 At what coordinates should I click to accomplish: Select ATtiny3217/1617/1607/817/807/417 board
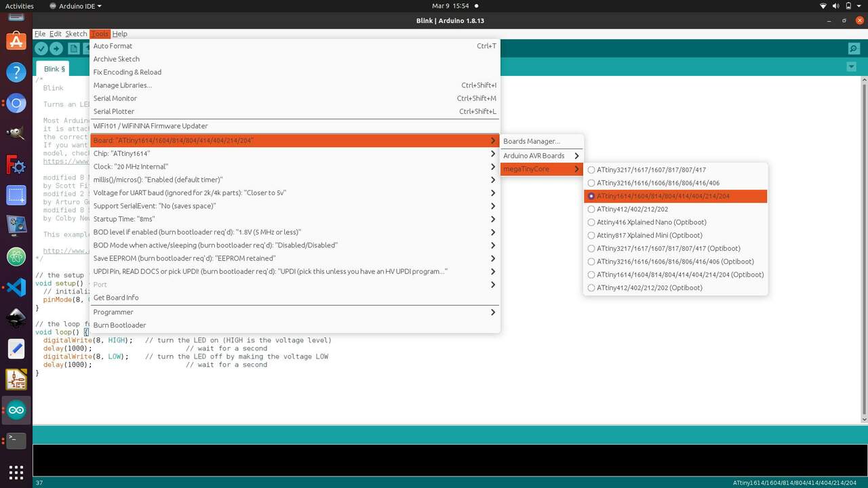point(675,170)
